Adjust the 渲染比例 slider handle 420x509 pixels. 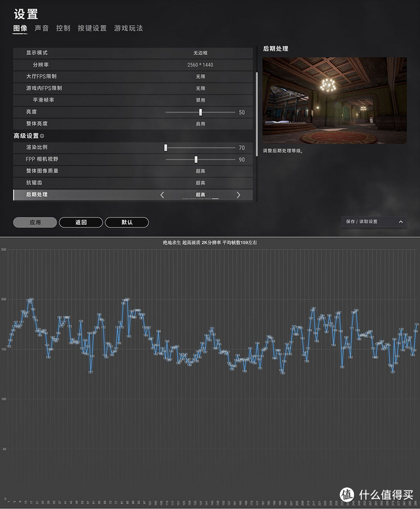166,148
